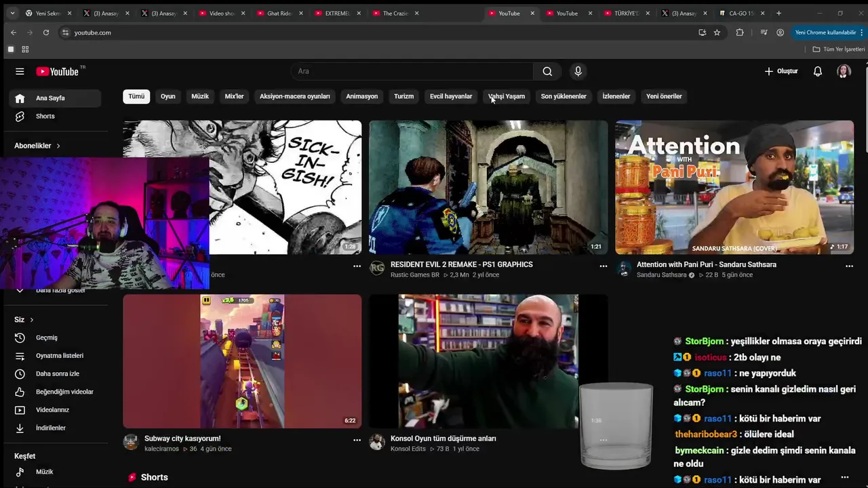868x488 pixels.
Task: Start voice search with microphone icon
Action: (x=578, y=71)
